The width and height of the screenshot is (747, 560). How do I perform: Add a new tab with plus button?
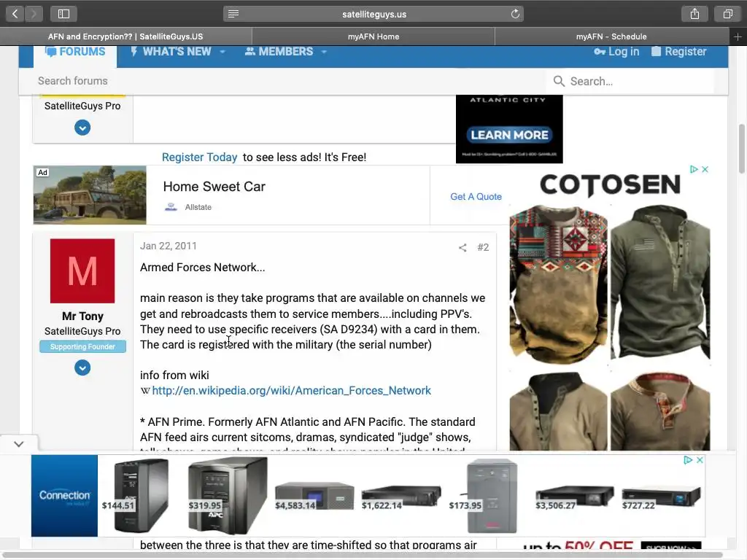[x=738, y=36]
